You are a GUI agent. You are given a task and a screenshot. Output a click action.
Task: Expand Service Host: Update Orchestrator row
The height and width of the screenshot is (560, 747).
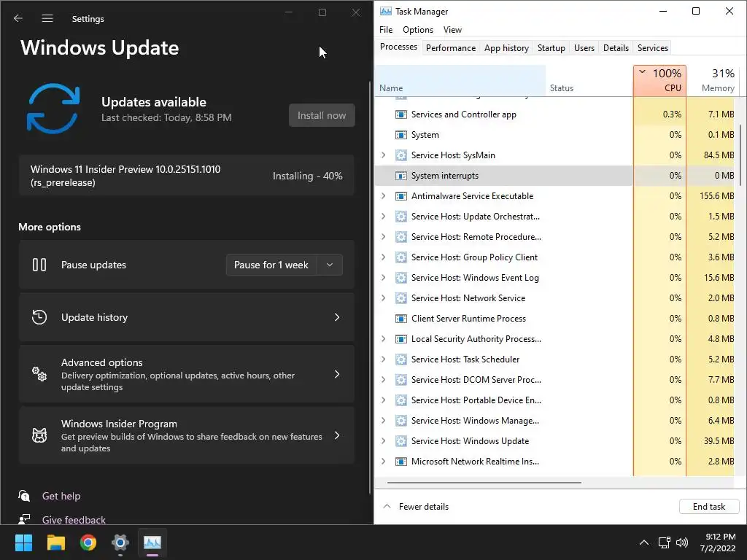point(384,216)
